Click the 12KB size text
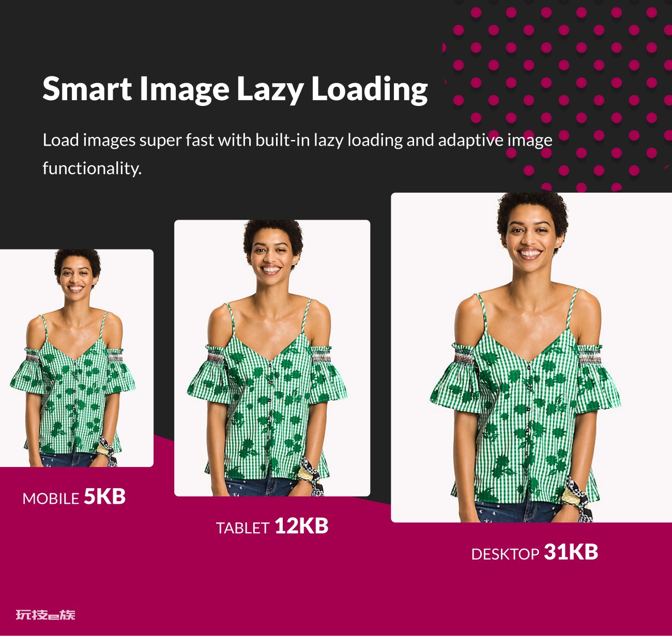The width and height of the screenshot is (672, 636). [x=301, y=526]
